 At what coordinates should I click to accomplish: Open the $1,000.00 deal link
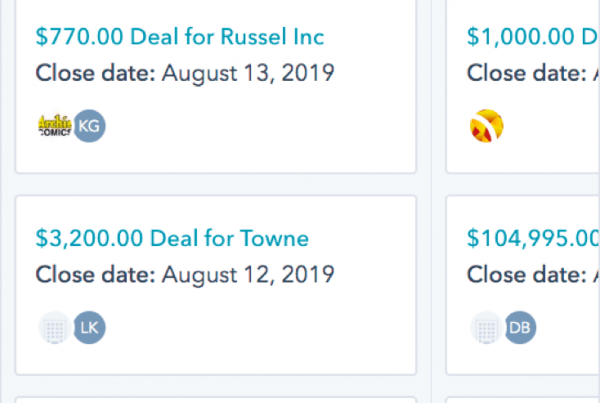(x=532, y=37)
